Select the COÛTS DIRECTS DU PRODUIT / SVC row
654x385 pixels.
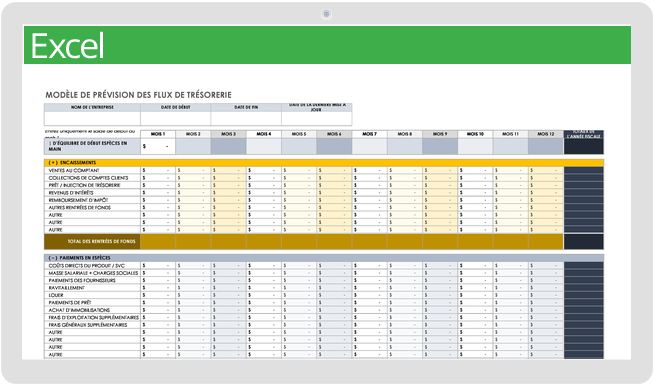tap(92, 266)
